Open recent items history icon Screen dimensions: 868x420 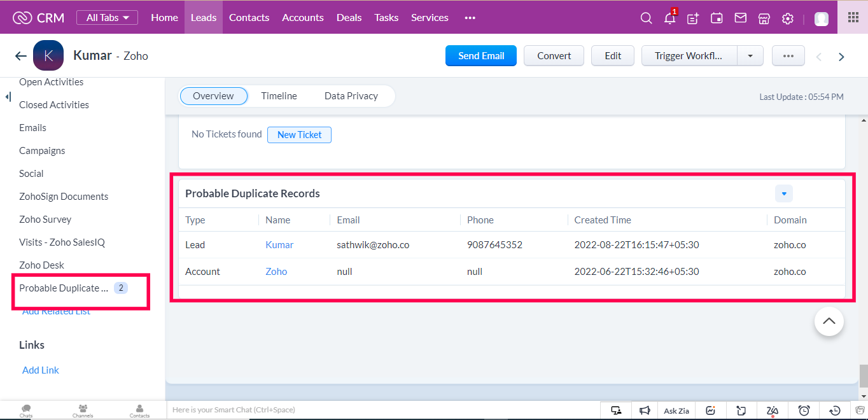tap(835, 410)
